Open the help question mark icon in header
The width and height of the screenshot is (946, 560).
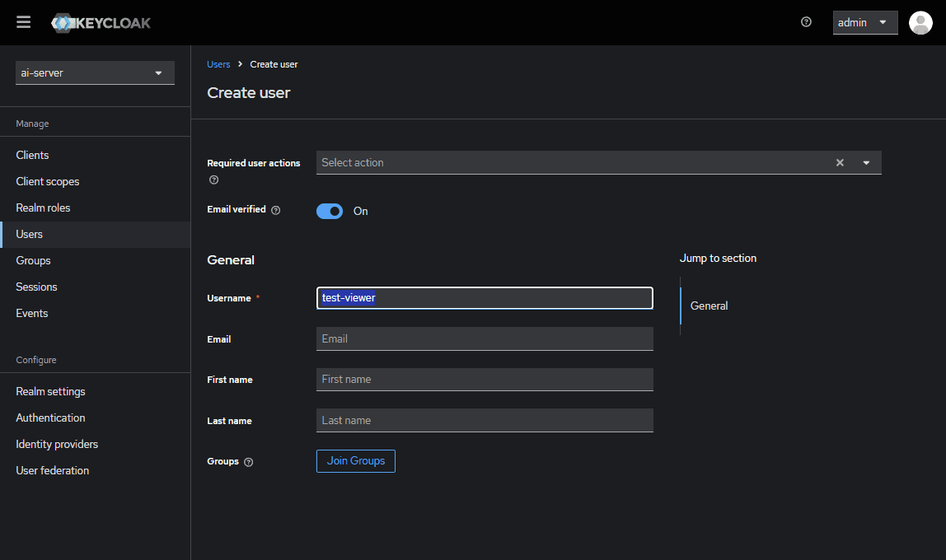click(x=806, y=22)
